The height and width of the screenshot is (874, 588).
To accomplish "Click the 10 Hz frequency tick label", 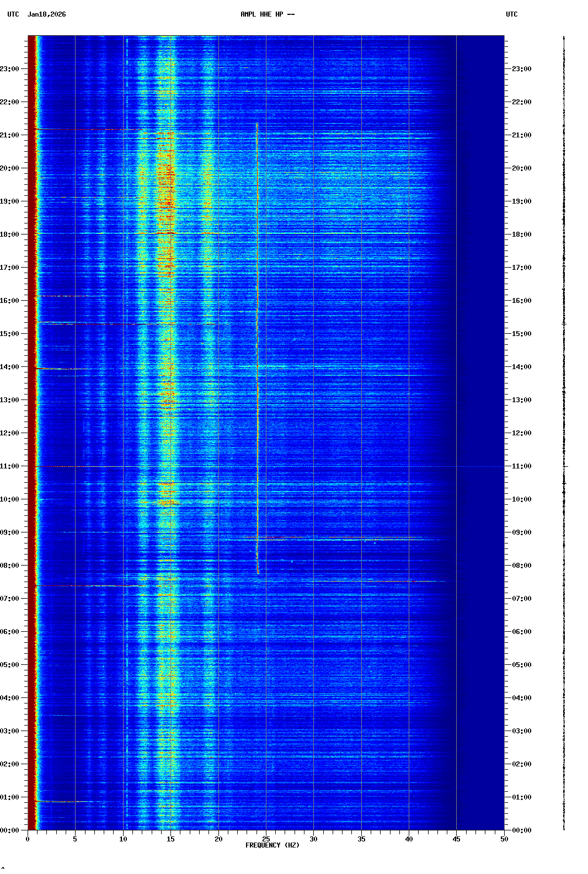I will pyautogui.click(x=123, y=839).
